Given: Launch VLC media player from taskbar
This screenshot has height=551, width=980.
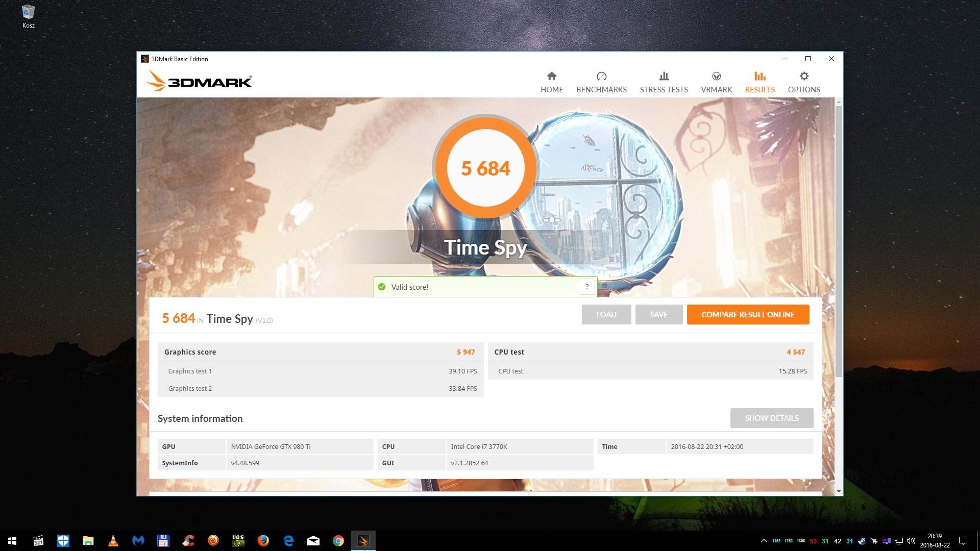Looking at the screenshot, I should point(113,541).
